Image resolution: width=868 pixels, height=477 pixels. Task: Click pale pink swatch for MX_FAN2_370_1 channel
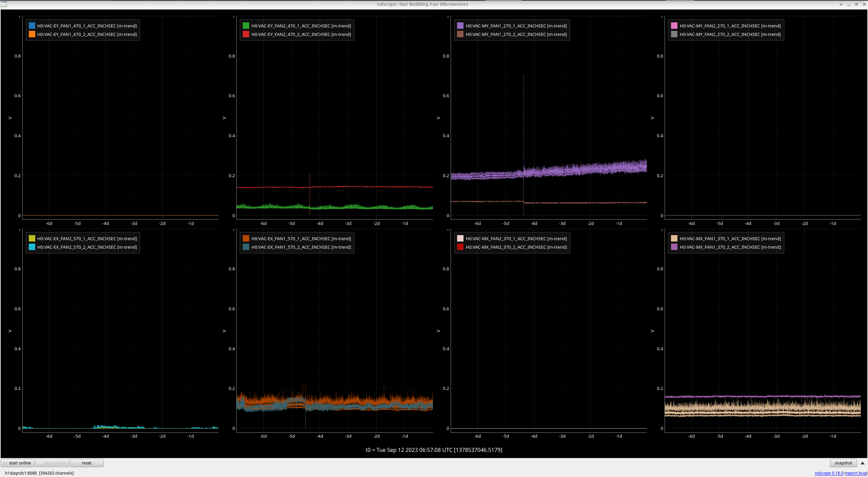tap(460, 239)
